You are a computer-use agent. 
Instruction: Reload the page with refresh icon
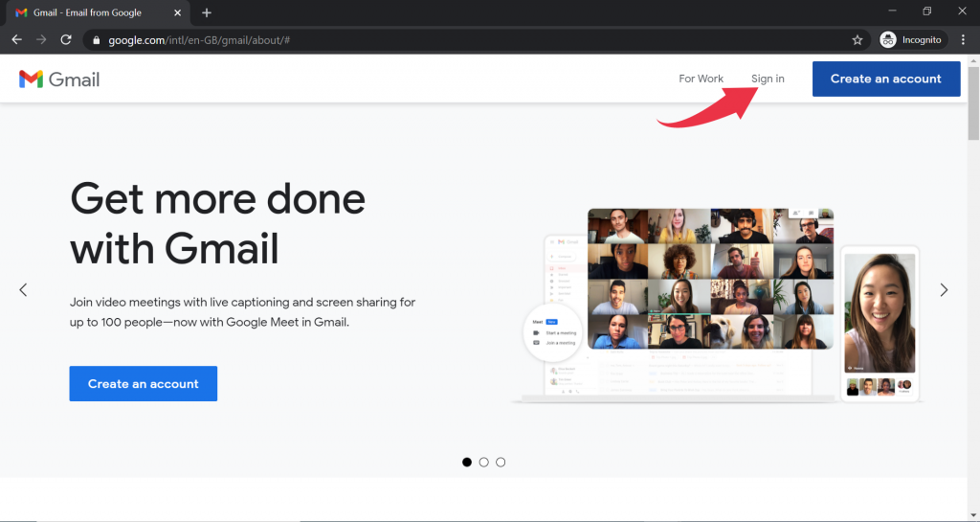(x=66, y=40)
